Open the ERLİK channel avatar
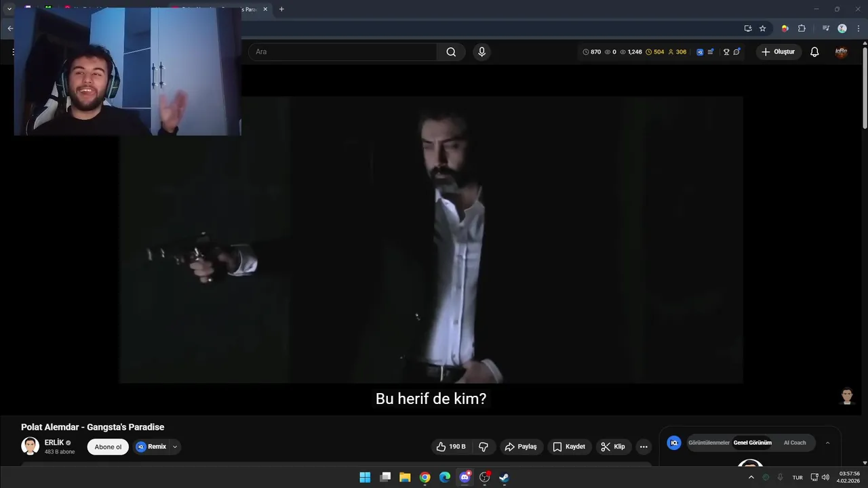The height and width of the screenshot is (488, 868). [x=30, y=446]
